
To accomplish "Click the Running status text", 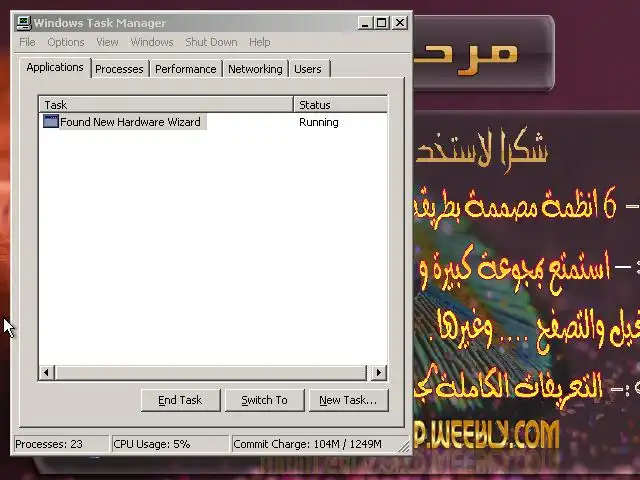I will (319, 122).
